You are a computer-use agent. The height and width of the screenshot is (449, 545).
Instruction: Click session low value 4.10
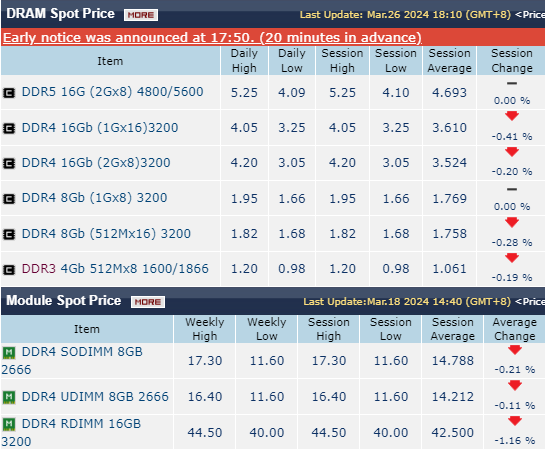[x=396, y=93]
